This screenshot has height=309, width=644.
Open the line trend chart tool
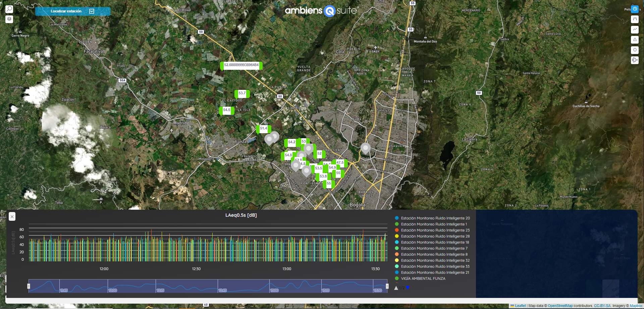point(635,30)
